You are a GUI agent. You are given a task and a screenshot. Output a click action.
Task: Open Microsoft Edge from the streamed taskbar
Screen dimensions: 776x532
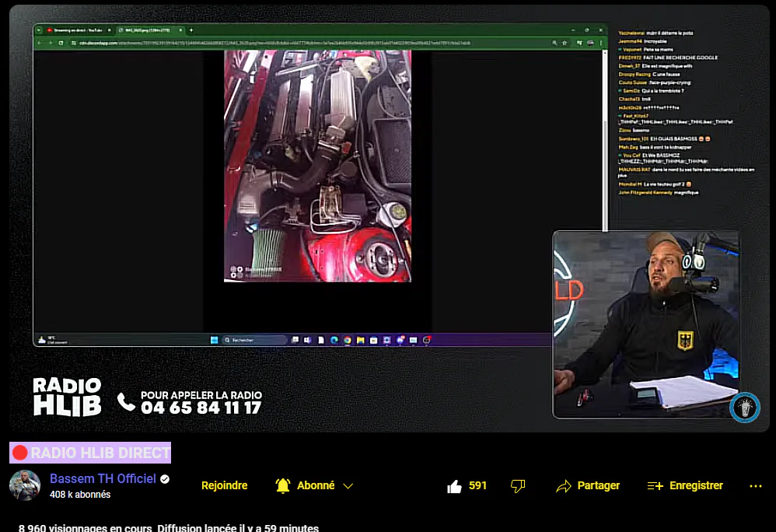(x=334, y=340)
